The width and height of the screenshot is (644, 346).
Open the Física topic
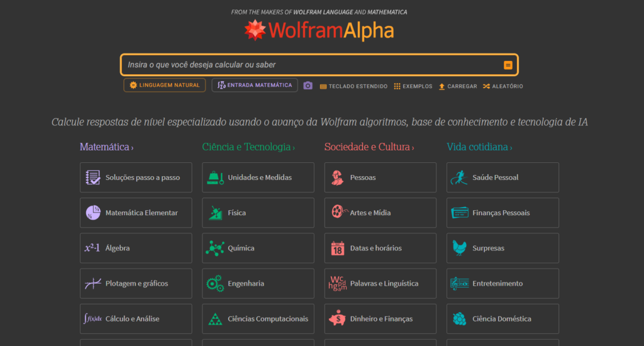(258, 213)
